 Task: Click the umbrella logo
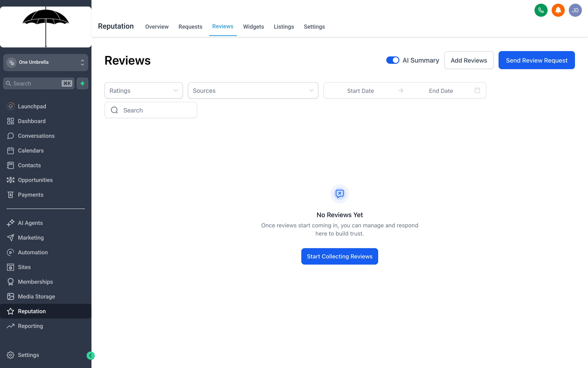[46, 27]
